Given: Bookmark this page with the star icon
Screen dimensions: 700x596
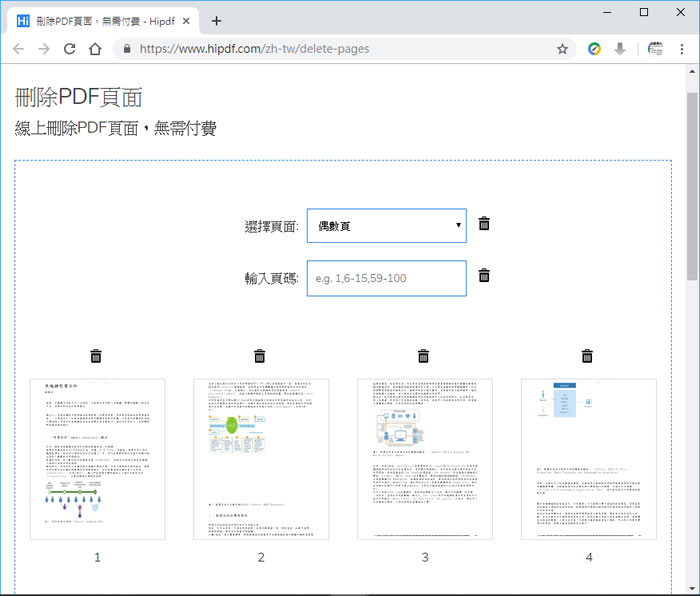Looking at the screenshot, I should [x=562, y=49].
